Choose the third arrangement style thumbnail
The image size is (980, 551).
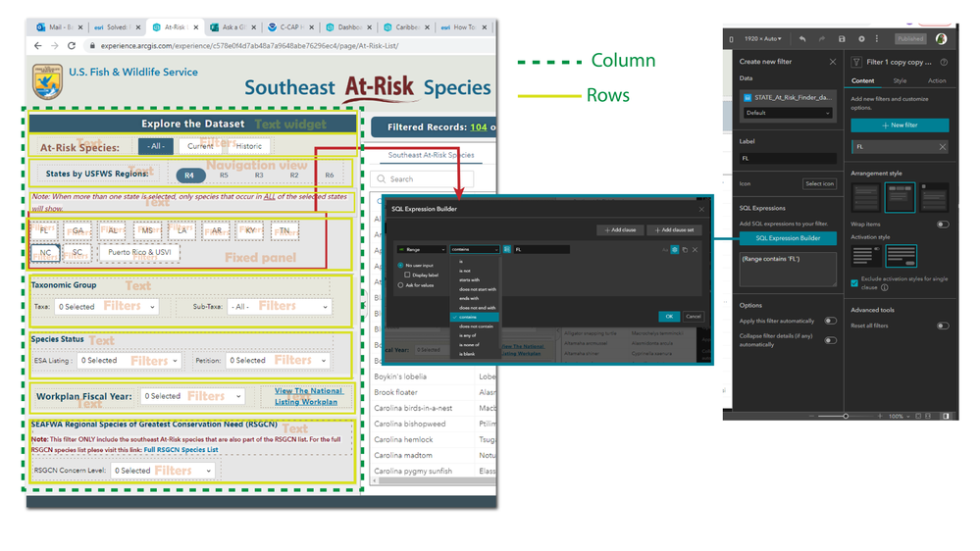pyautogui.click(x=934, y=197)
